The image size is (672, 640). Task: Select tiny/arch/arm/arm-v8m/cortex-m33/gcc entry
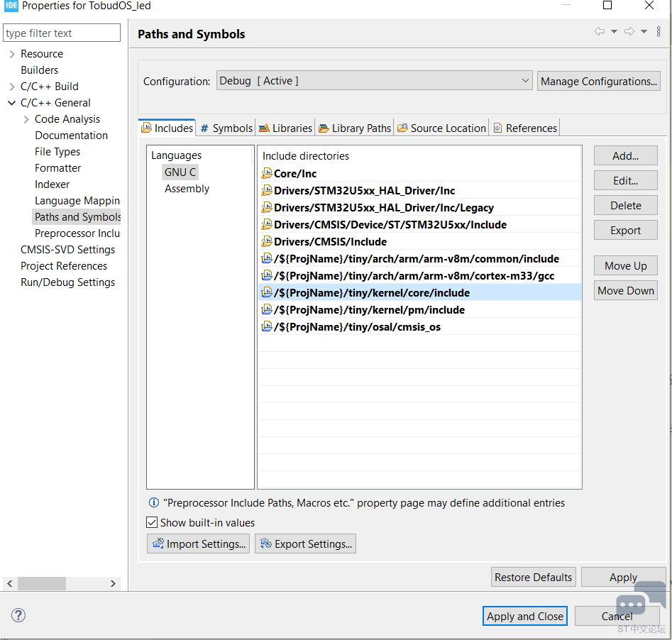tap(420, 275)
